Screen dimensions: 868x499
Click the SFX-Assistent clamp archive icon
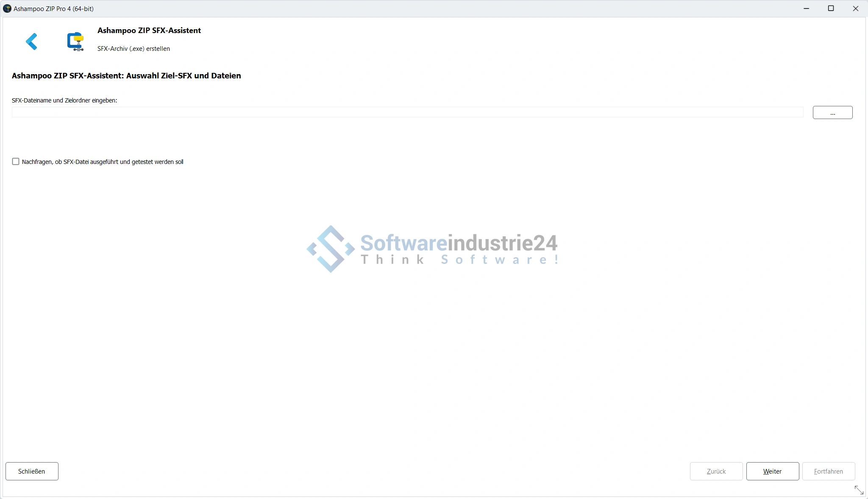tap(75, 42)
